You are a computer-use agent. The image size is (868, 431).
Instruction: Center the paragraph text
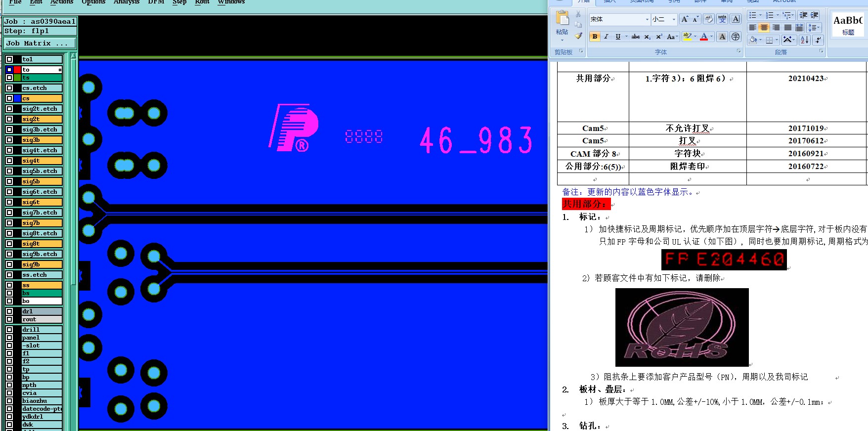764,28
